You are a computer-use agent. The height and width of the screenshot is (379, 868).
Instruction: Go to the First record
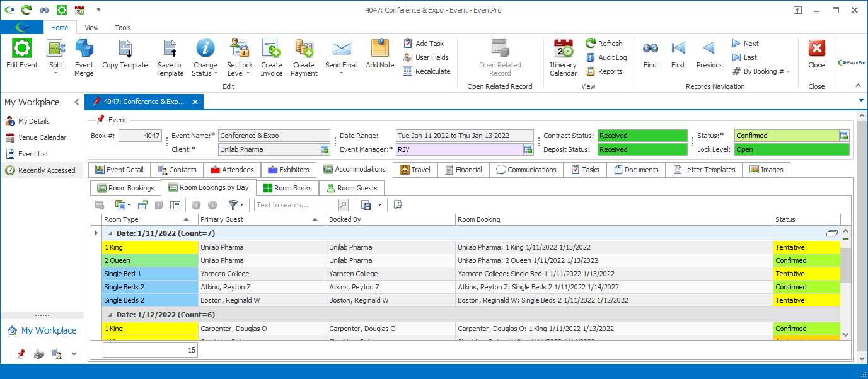(x=678, y=49)
